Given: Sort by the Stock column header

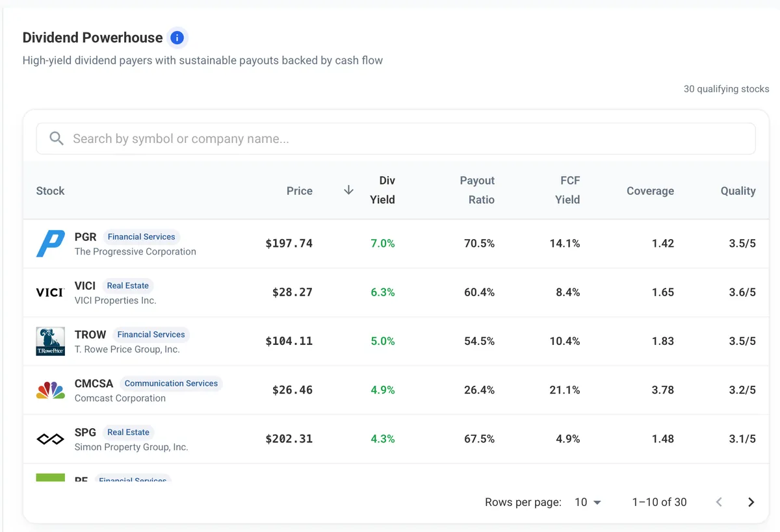Looking at the screenshot, I should (50, 190).
